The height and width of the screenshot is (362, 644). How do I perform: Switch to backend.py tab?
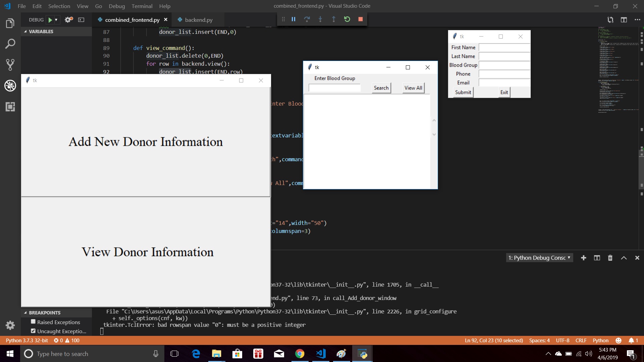(198, 20)
